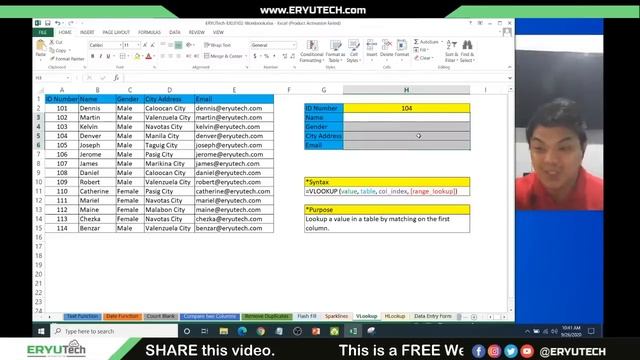Select yellow cell containing 104
Screen dimensions: 640x360
coord(407,108)
